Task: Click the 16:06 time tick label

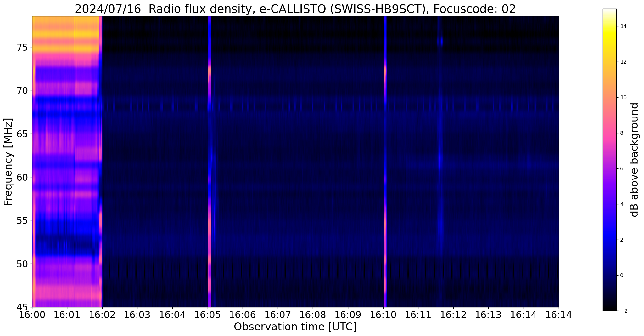Action: point(243,315)
